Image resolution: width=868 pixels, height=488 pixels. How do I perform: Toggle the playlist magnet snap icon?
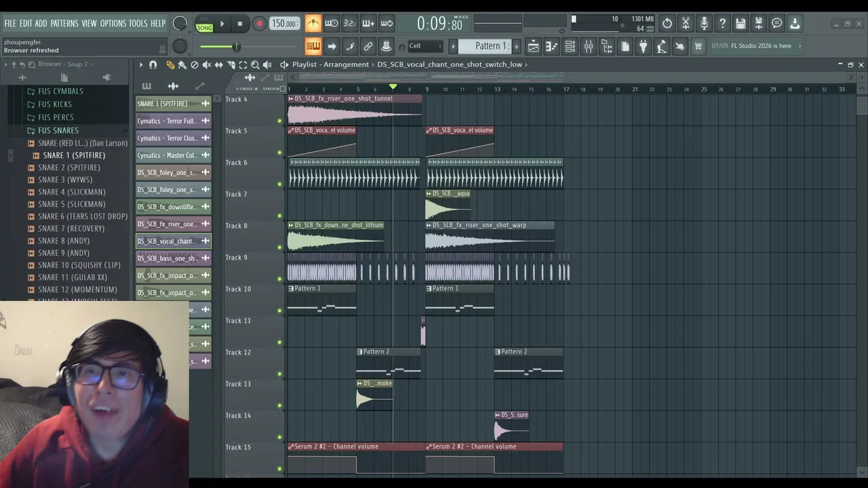(x=153, y=64)
